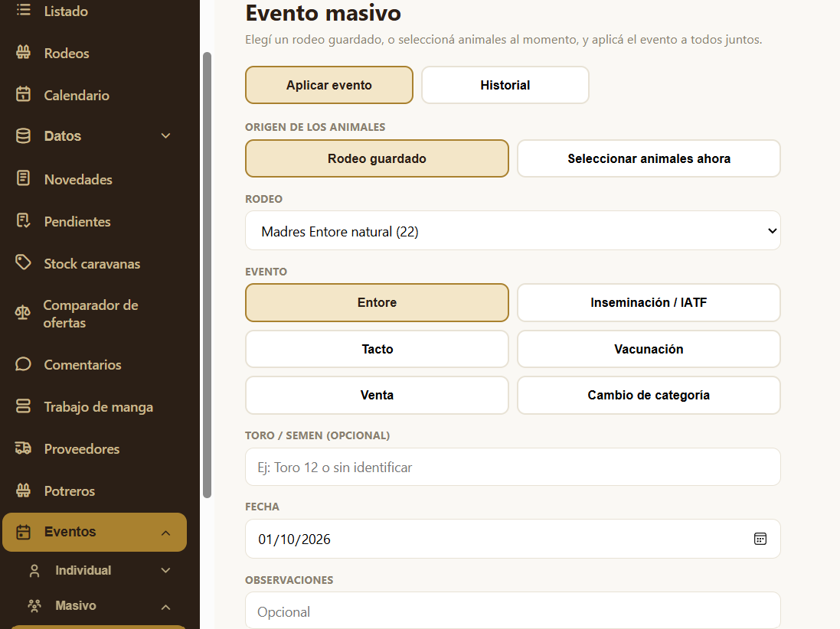The width and height of the screenshot is (840, 629).
Task: Open the date picker calendar icon
Action: pos(760,539)
